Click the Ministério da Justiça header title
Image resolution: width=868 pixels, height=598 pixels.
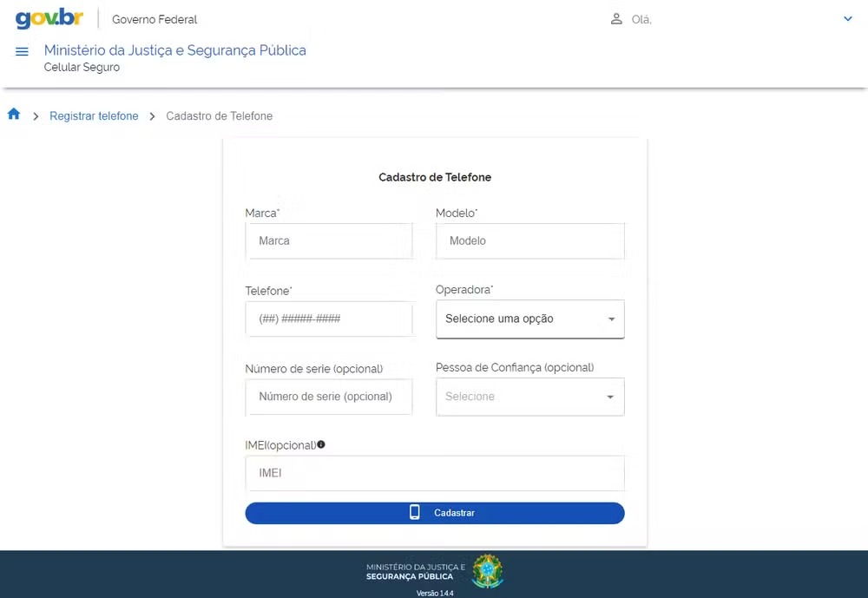(175, 49)
